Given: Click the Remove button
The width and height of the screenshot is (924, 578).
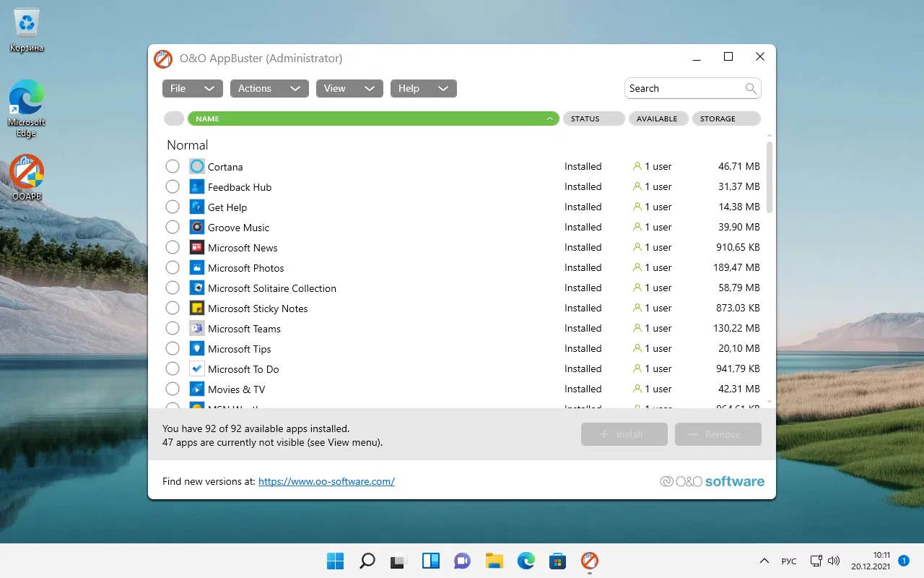Looking at the screenshot, I should pyautogui.click(x=718, y=434).
